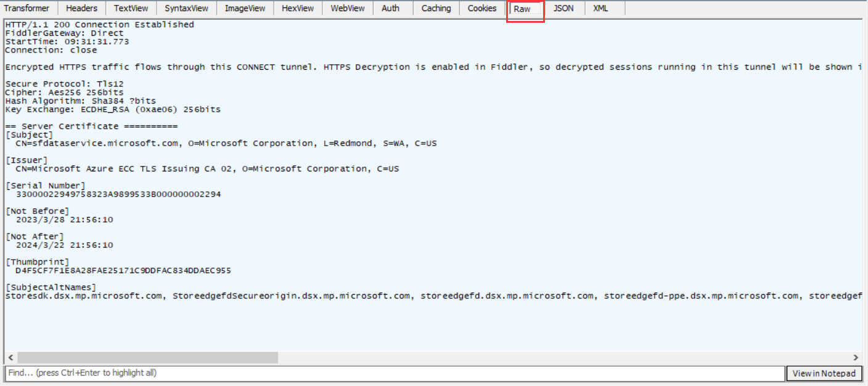The image size is (868, 386).
Task: Click the '[Subject]' label
Action: (x=29, y=134)
